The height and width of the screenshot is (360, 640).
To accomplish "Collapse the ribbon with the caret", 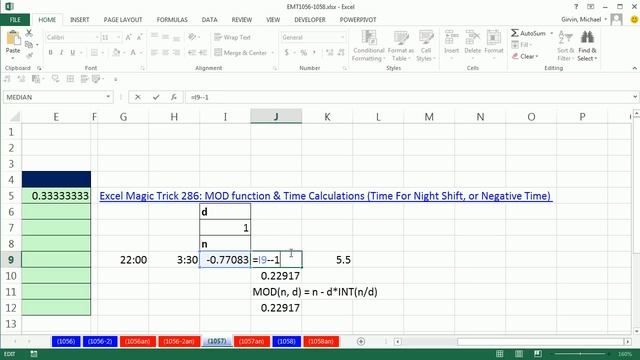I will click(x=634, y=68).
